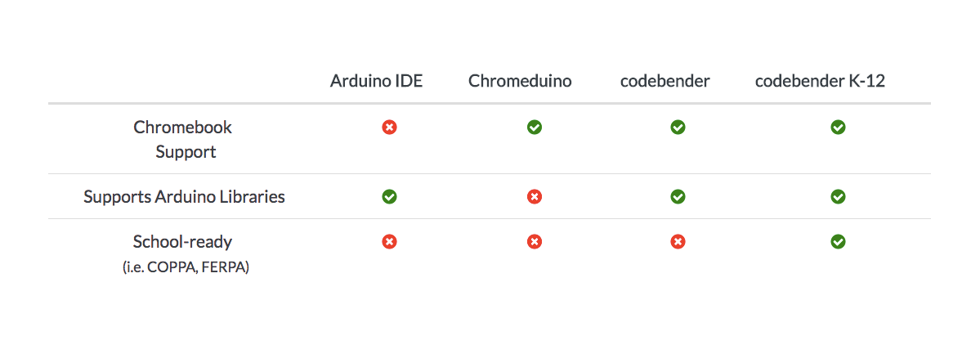Click green check for codebender K-12 School-ready
The image size is (980, 345).
(x=838, y=241)
